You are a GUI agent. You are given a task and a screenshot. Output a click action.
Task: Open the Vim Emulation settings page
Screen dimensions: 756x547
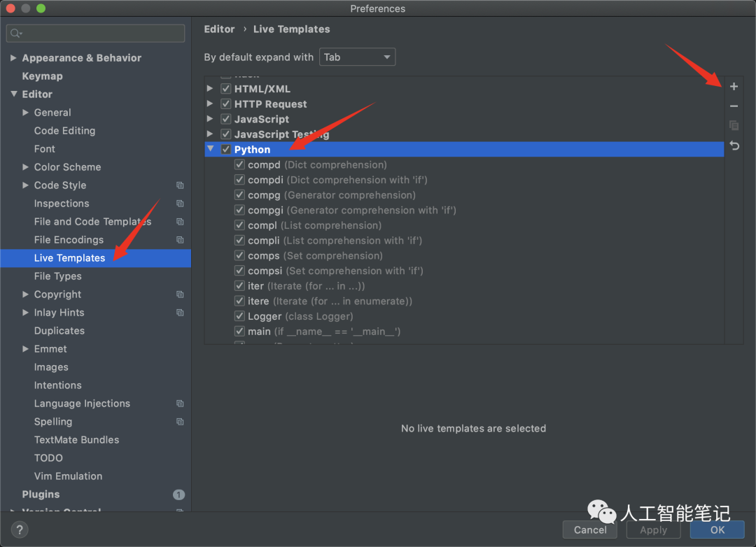pyautogui.click(x=68, y=476)
